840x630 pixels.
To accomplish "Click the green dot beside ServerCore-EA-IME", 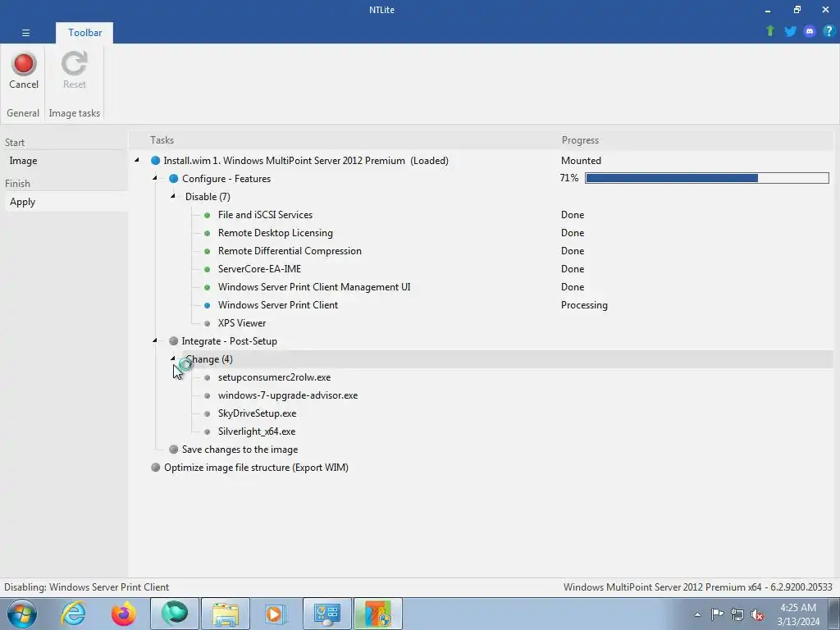I will point(208,269).
